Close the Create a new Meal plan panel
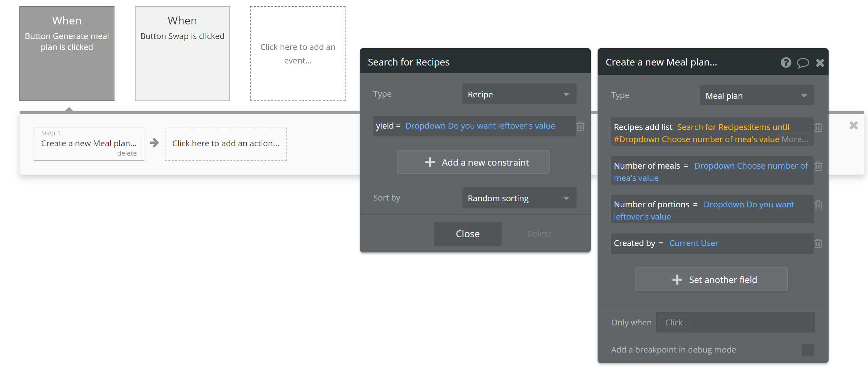This screenshot has height=378, width=868. click(820, 63)
